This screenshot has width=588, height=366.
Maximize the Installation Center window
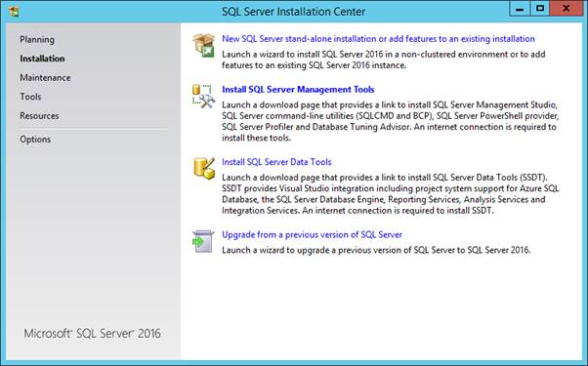pyautogui.click(x=540, y=9)
